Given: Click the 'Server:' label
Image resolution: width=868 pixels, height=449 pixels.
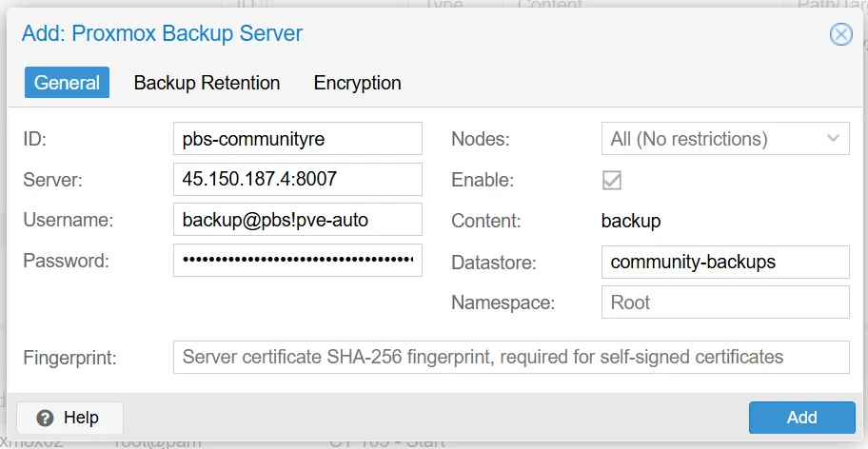Looking at the screenshot, I should pos(52,180).
